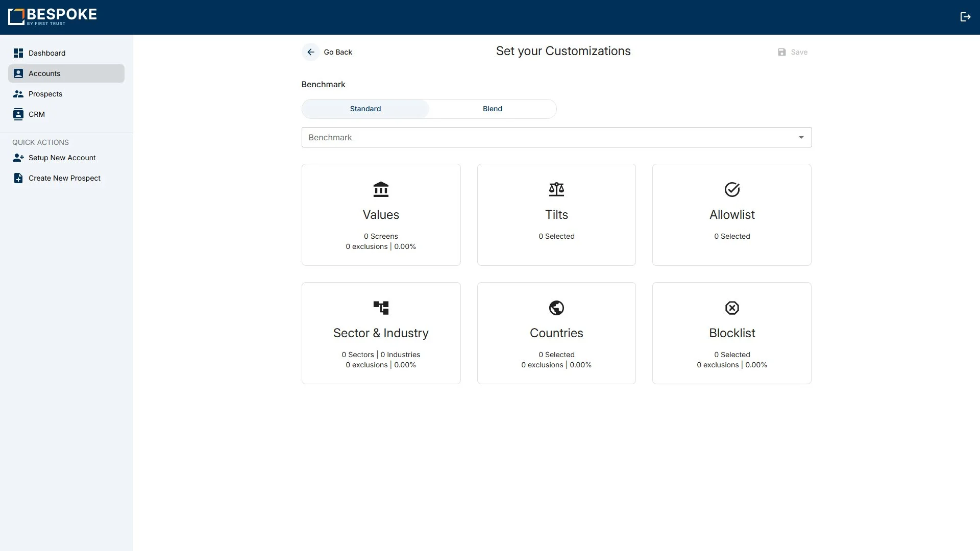Click the Setup New Account person-plus icon
Screen dimensions: 980x551
coord(18,157)
